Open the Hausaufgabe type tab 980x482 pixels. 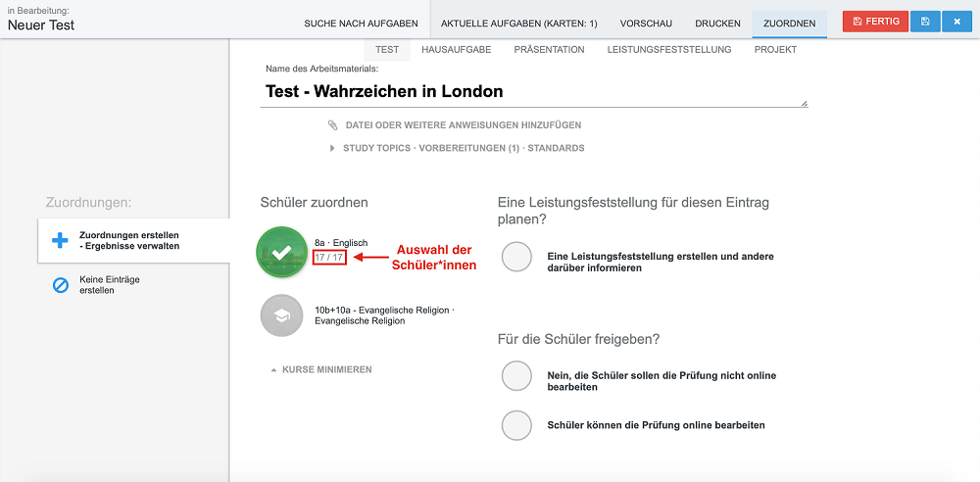pos(457,49)
